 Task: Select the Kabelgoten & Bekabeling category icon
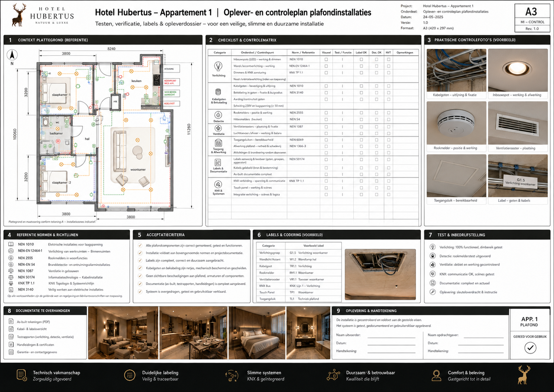[x=218, y=92]
